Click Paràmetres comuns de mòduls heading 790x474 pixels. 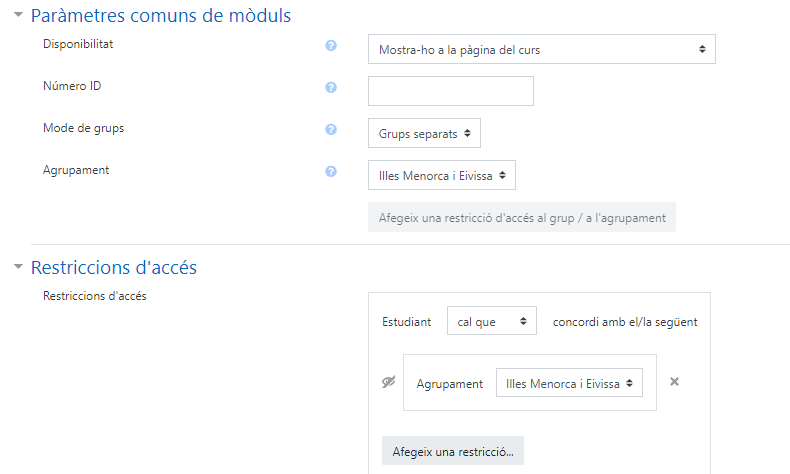(161, 16)
